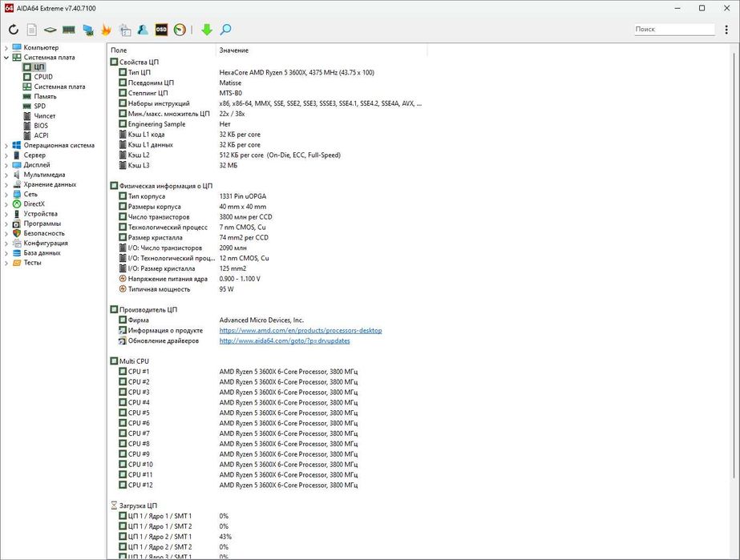The image size is (740, 560).
Task: Open the memory module benchmark toolbar icon
Action: (x=69, y=30)
